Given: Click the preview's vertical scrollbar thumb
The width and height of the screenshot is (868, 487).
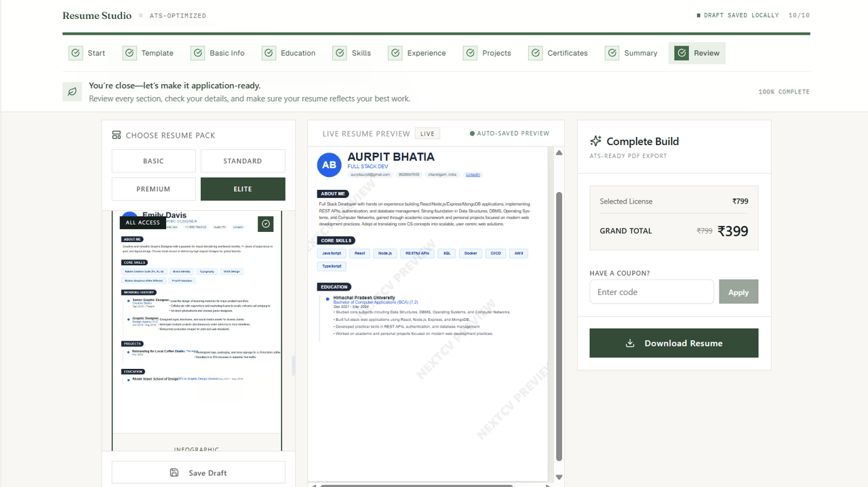Looking at the screenshot, I should point(559,327).
